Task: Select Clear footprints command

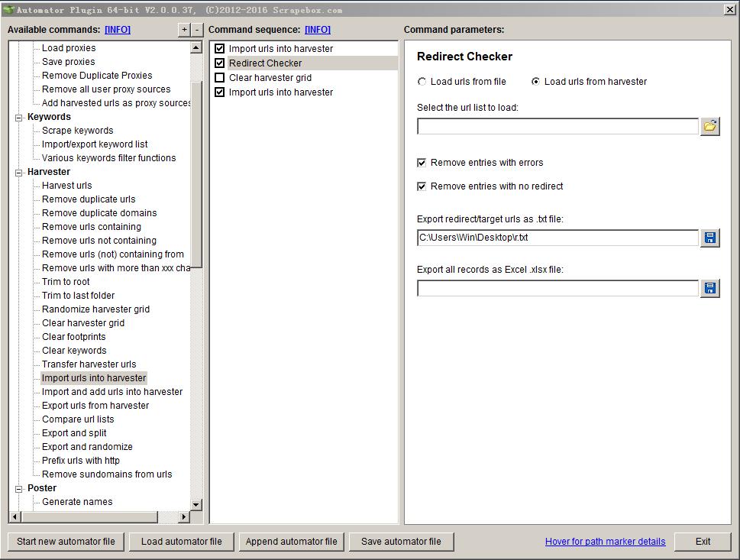Action: (x=74, y=336)
